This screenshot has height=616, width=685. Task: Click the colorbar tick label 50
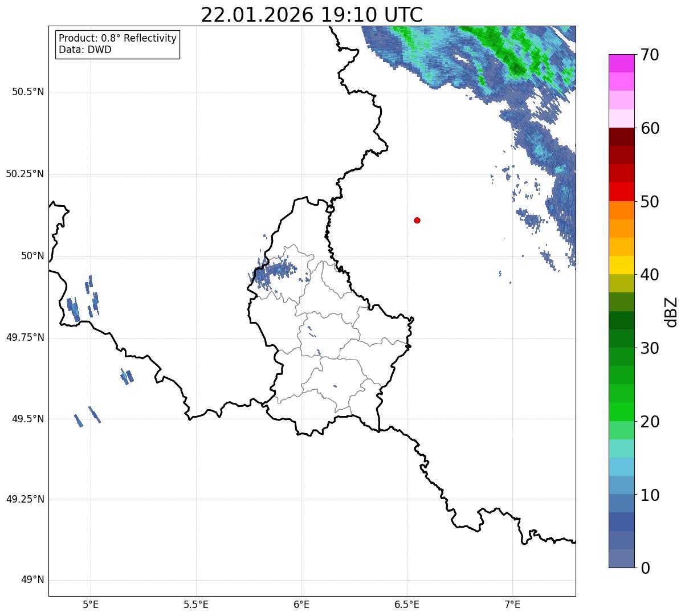click(x=650, y=202)
